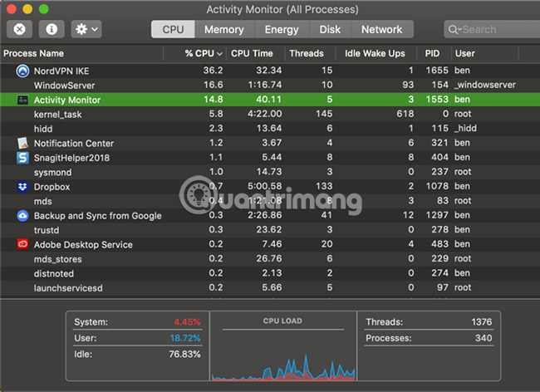Viewport: 540px width, 392px height.
Task: Select Backup and Sync from Google name
Action: [98, 215]
